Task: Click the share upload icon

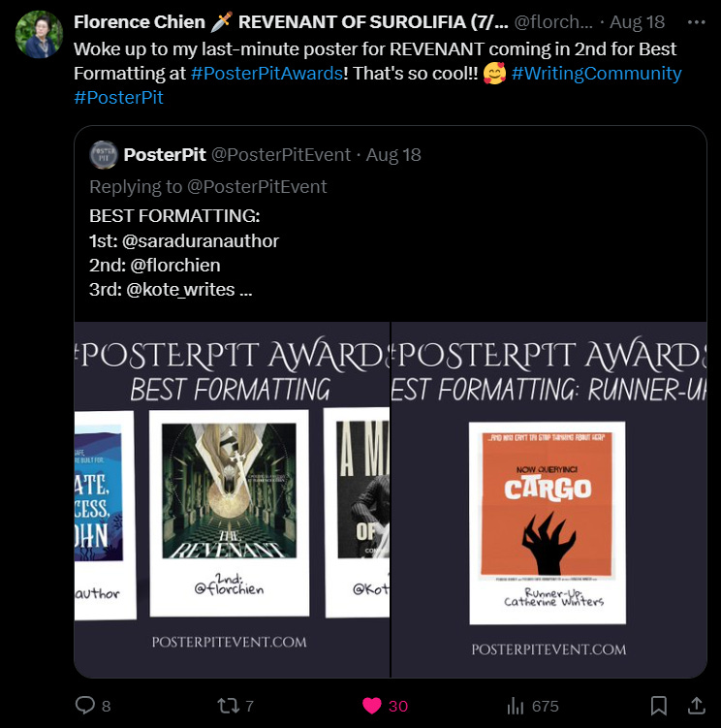Action: (x=696, y=706)
